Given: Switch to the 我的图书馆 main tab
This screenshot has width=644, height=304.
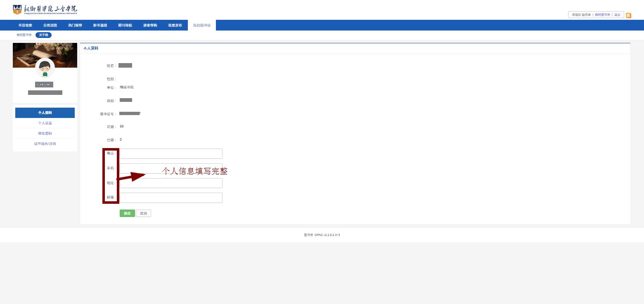Looking at the screenshot, I should pos(201,25).
